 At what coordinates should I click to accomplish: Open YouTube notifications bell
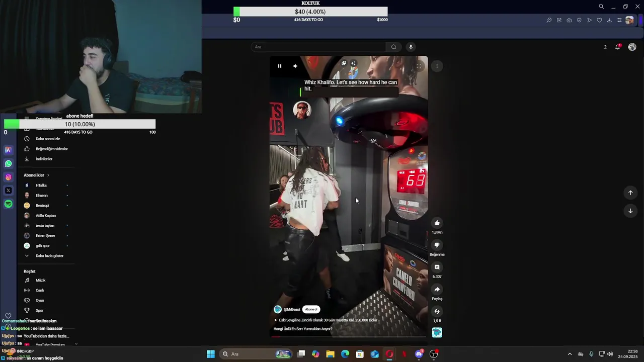coord(618,47)
